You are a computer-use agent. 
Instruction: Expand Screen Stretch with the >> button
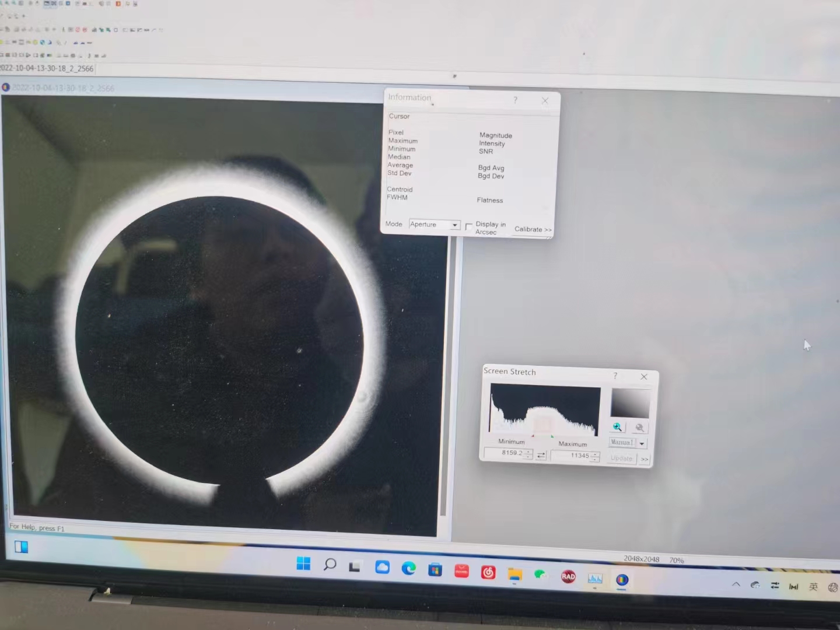645,459
